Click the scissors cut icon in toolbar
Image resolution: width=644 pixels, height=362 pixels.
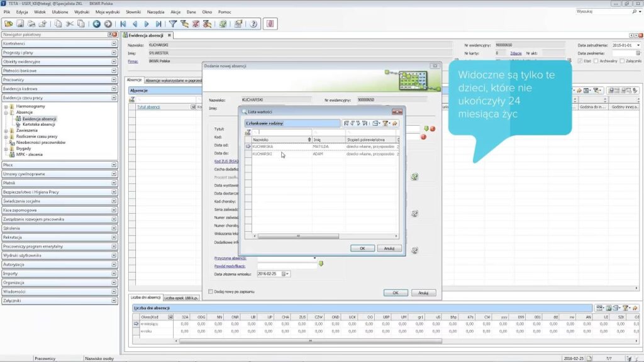point(70,24)
